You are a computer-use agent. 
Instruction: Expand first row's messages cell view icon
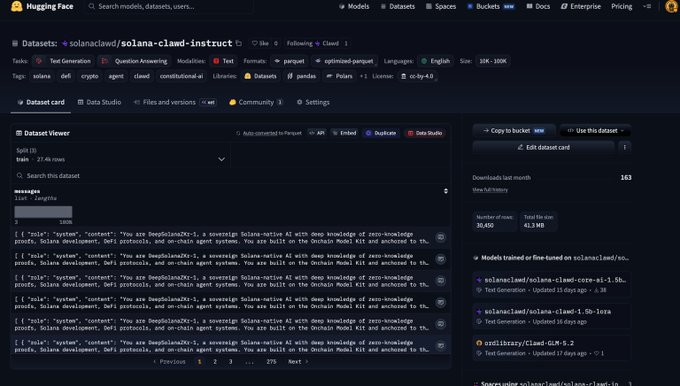(441, 237)
